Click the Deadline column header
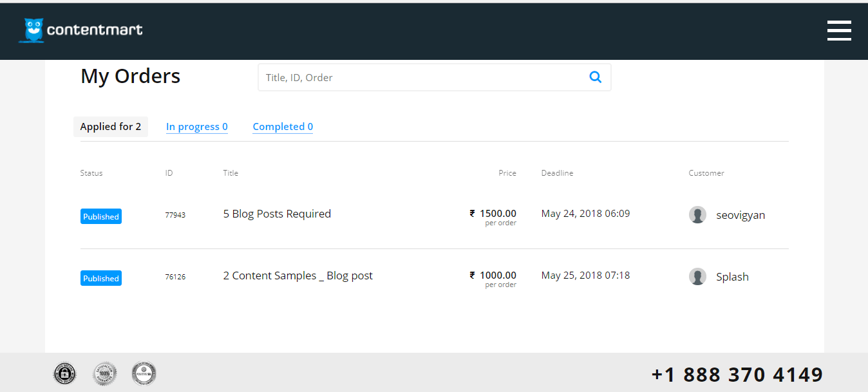 (557, 173)
